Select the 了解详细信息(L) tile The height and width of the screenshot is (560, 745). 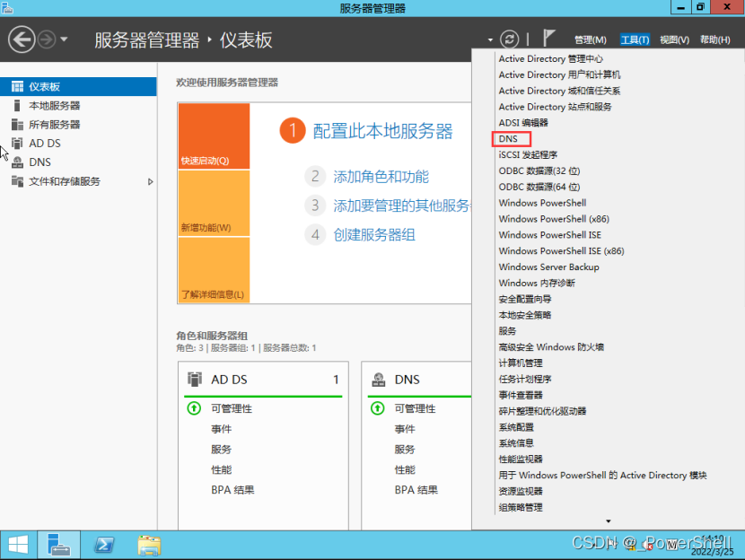(x=214, y=270)
